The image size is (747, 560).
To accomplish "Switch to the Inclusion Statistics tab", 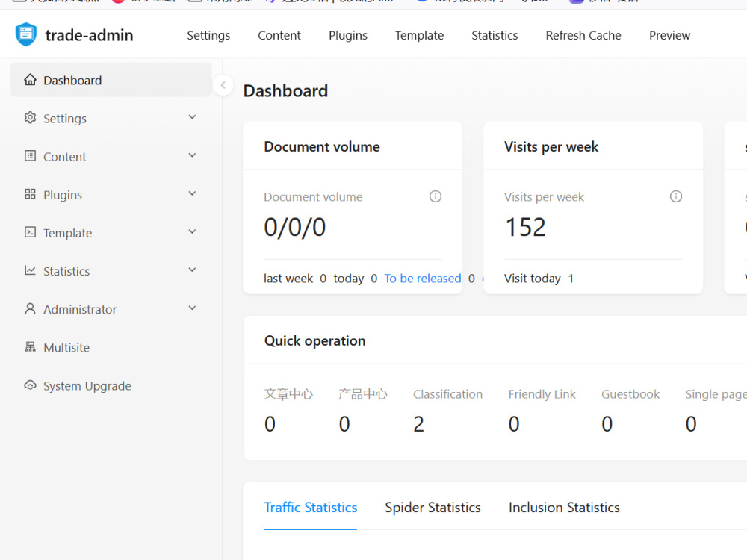I will coord(564,508).
